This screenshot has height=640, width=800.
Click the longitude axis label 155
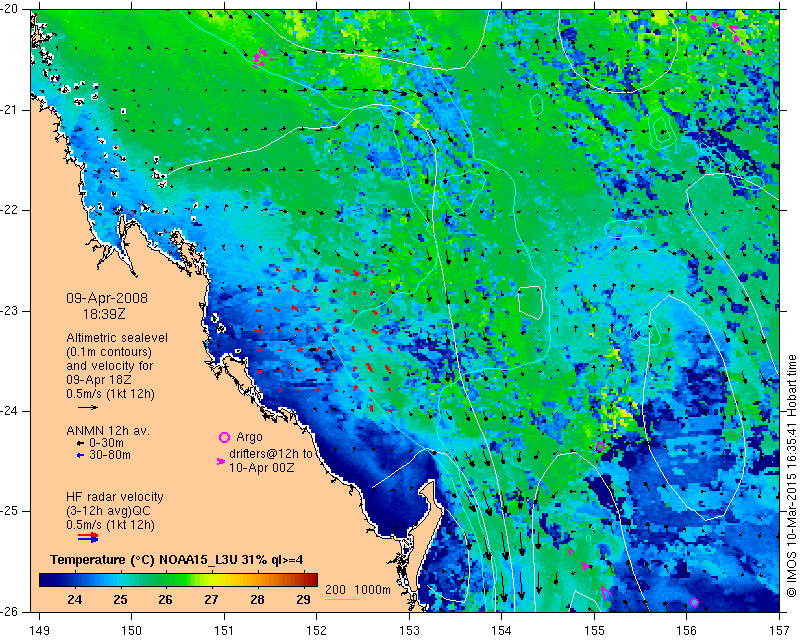(x=594, y=630)
